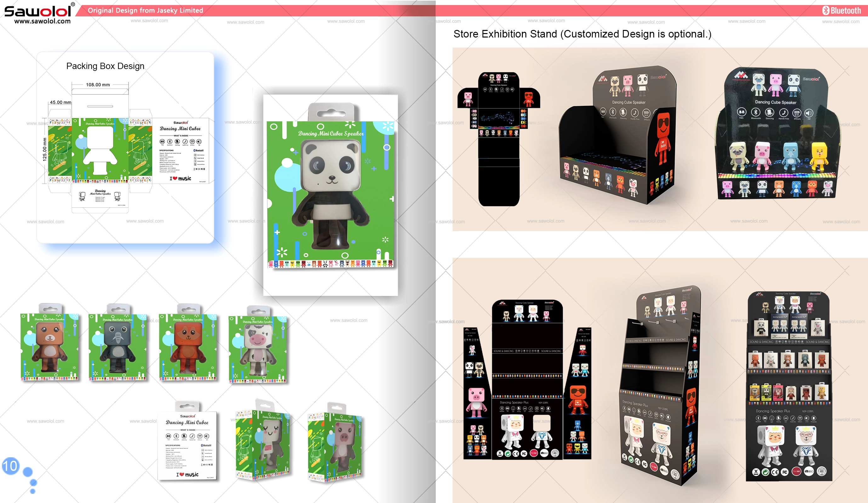Select the cow speaker package thumbnail
Image resolution: width=868 pixels, height=503 pixels.
[258, 345]
